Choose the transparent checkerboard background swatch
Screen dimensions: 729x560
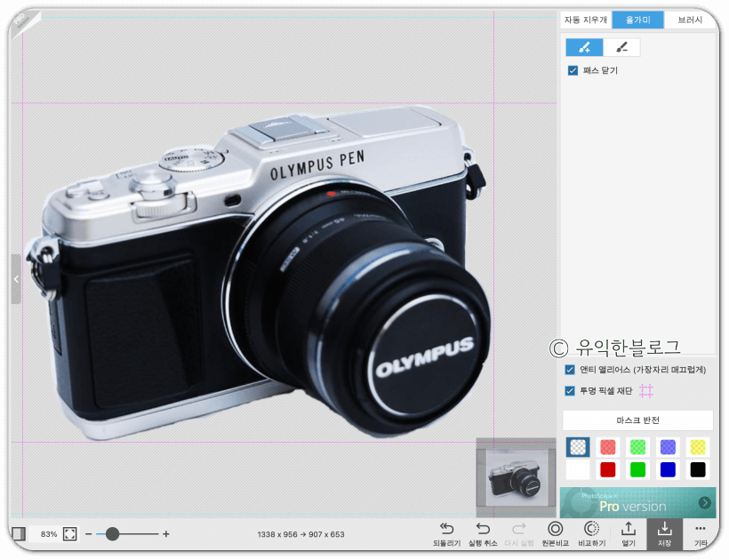click(578, 447)
